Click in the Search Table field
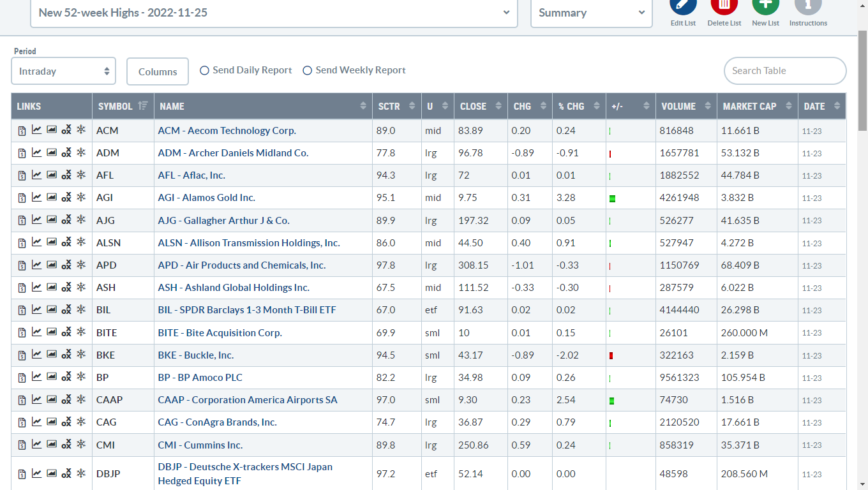 click(785, 71)
